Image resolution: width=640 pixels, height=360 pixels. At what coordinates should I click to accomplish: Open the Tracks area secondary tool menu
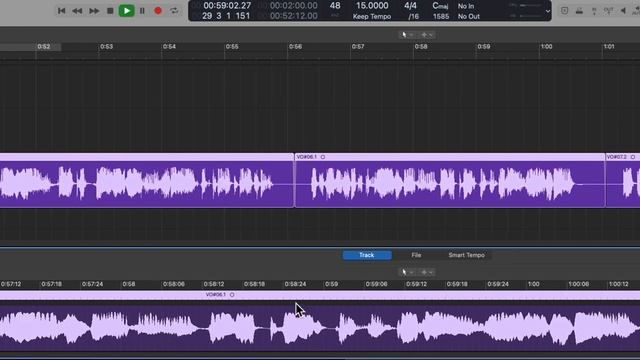[427, 35]
